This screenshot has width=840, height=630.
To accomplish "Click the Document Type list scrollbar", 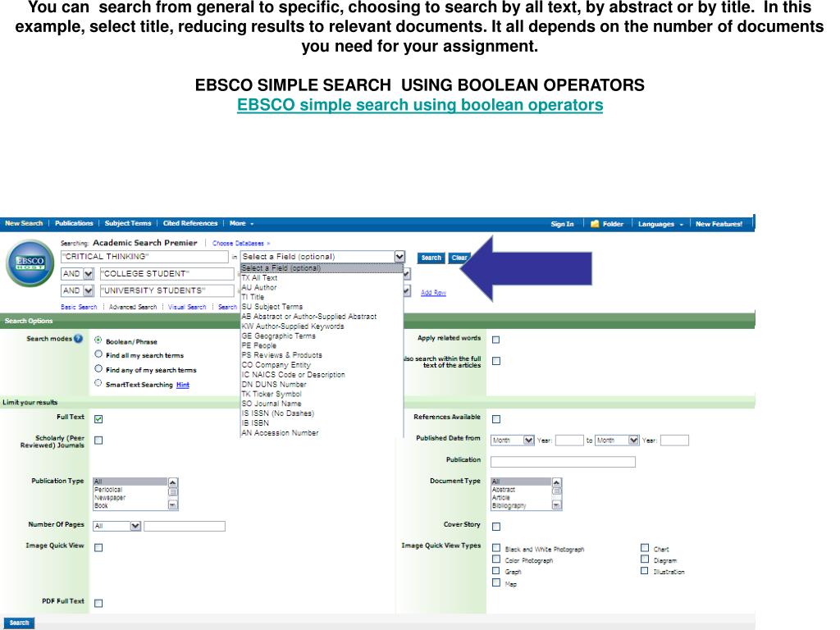I will pyautogui.click(x=557, y=494).
